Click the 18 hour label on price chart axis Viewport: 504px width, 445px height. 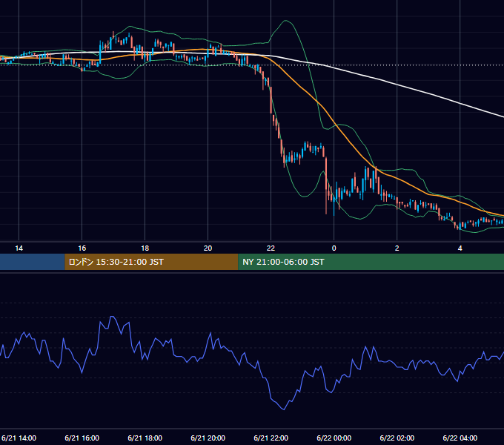[145, 248]
